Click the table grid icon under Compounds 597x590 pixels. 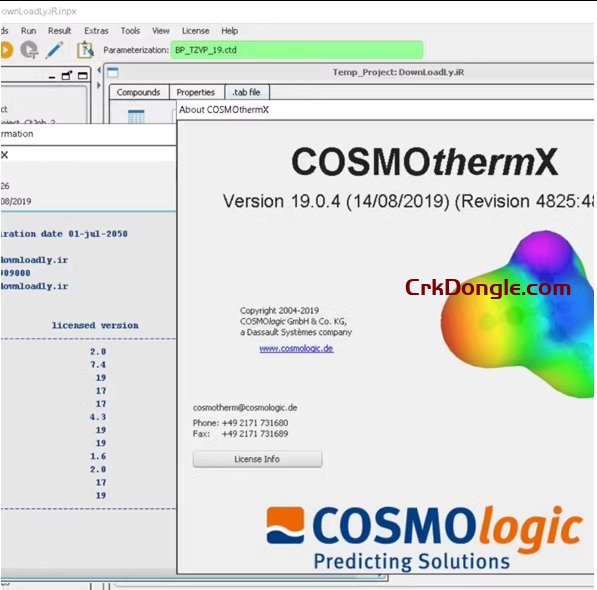click(x=136, y=116)
